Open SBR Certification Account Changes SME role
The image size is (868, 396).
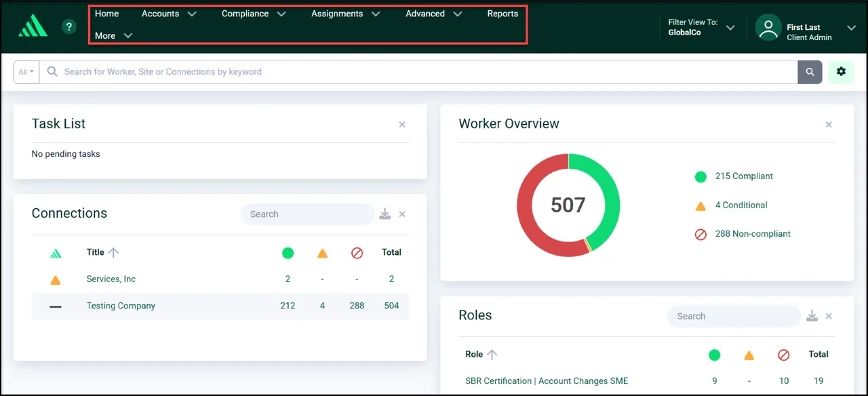pos(547,381)
